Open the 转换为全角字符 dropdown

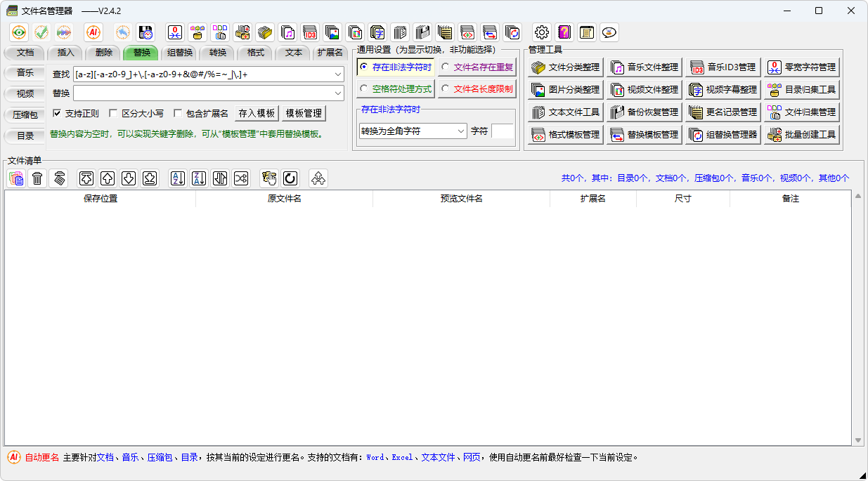click(461, 131)
